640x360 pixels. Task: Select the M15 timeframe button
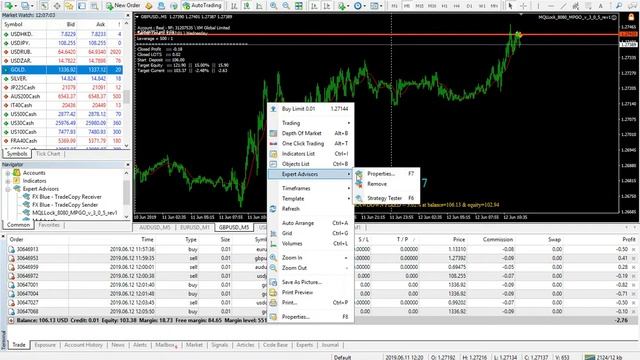[x=419, y=6]
